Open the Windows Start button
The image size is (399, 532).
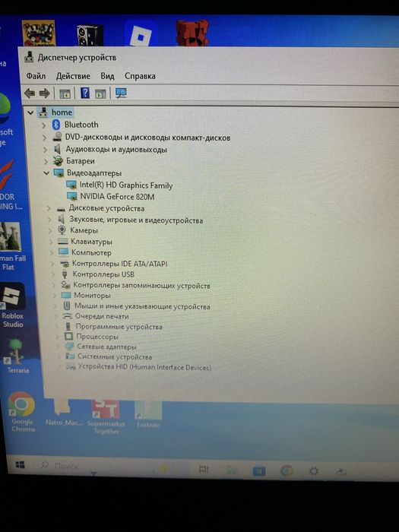click(x=20, y=464)
